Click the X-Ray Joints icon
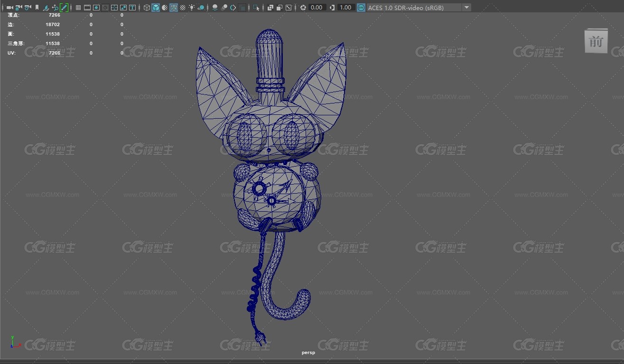The height and width of the screenshot is (364, 624). click(x=288, y=8)
